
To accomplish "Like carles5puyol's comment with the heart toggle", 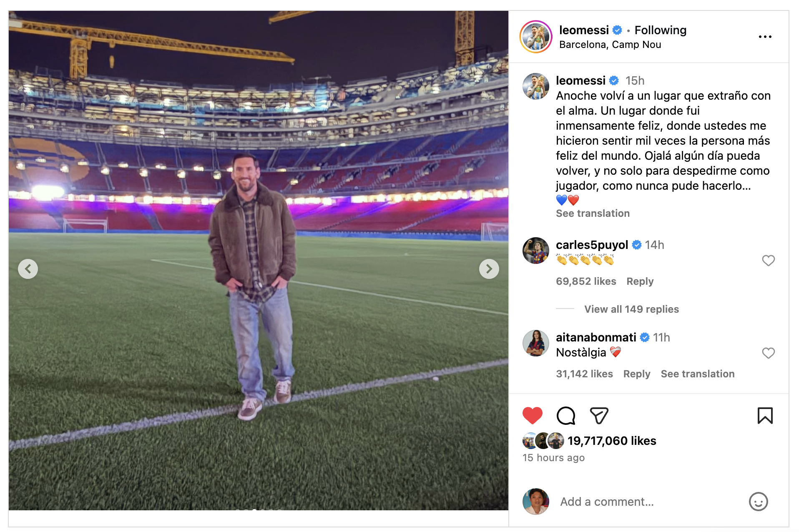I will click(769, 261).
